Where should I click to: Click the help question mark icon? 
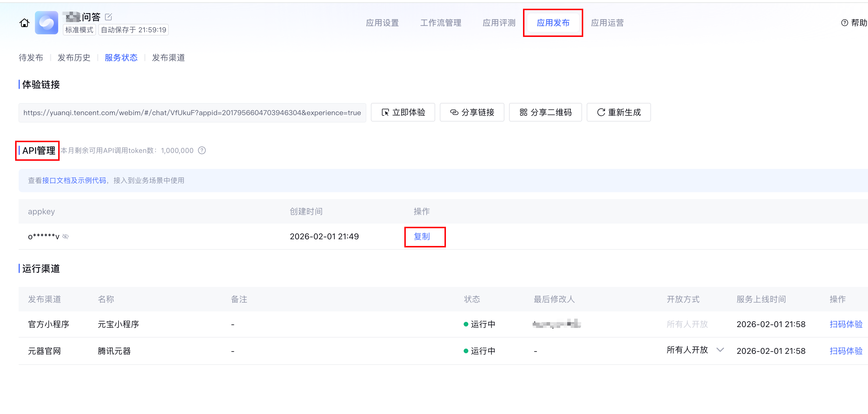(x=844, y=23)
